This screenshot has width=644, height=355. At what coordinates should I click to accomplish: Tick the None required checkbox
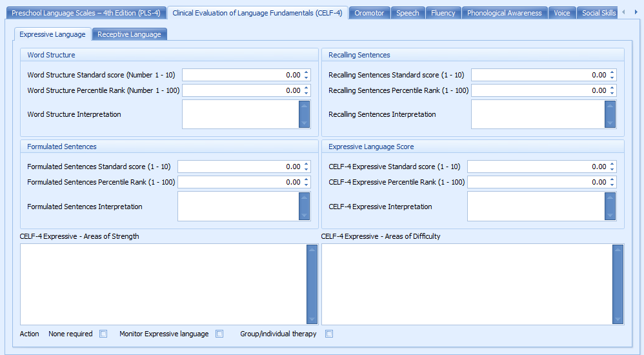click(x=103, y=334)
